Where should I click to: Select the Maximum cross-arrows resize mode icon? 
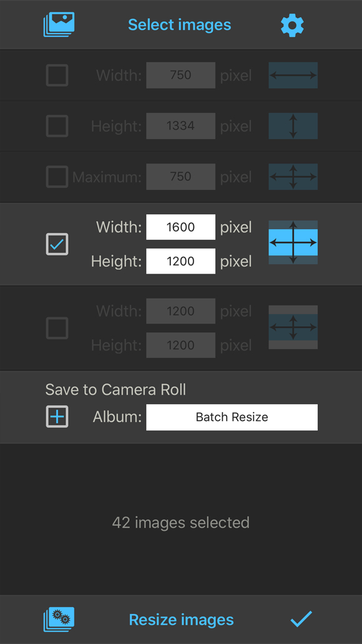tap(293, 177)
